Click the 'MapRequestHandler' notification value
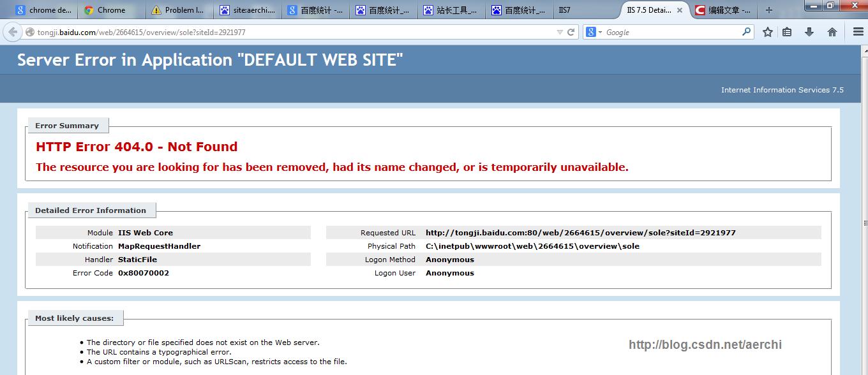The image size is (868, 375). coord(159,246)
